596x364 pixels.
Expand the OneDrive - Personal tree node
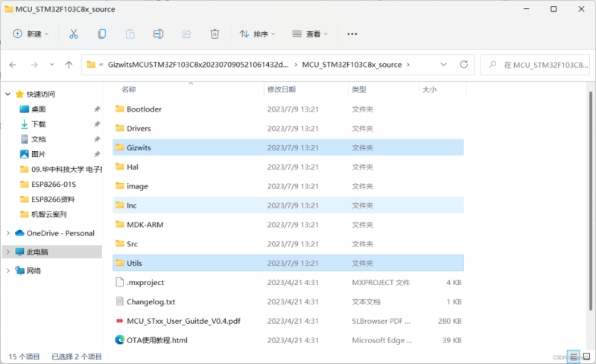click(8, 233)
